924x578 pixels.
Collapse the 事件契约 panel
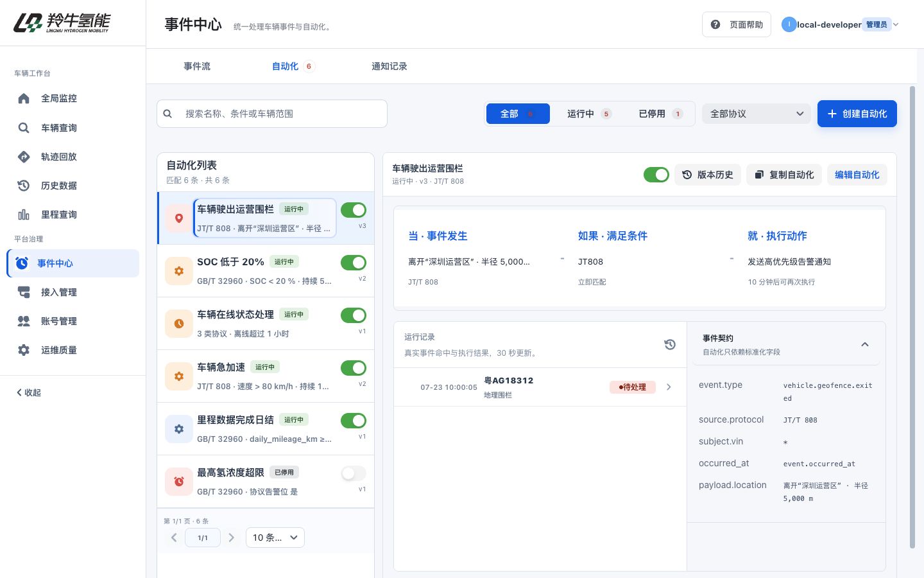tap(865, 344)
